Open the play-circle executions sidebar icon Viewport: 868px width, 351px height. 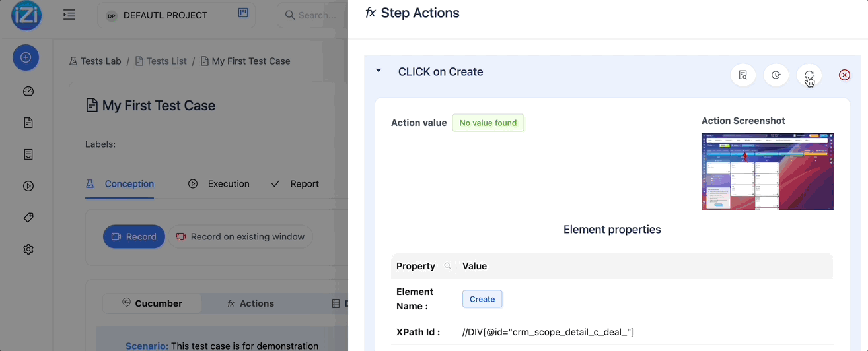click(x=28, y=186)
